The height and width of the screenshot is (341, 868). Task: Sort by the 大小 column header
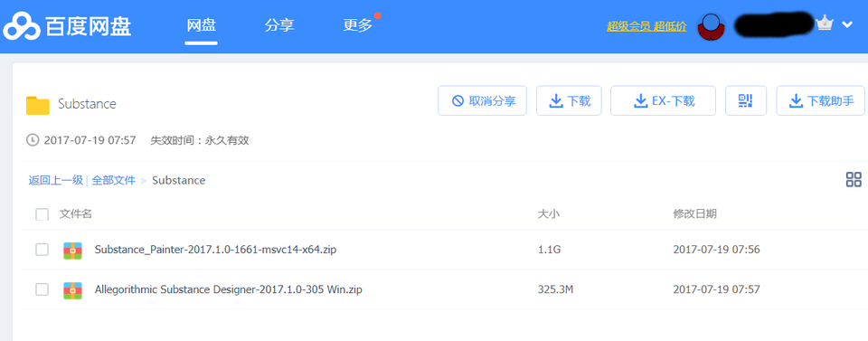549,214
